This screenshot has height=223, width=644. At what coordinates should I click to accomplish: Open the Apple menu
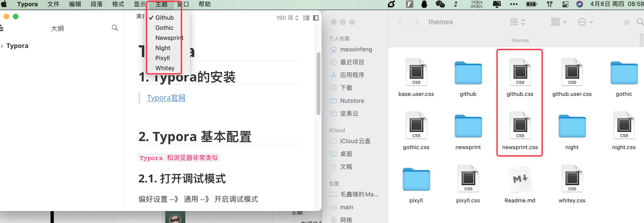point(4,4)
